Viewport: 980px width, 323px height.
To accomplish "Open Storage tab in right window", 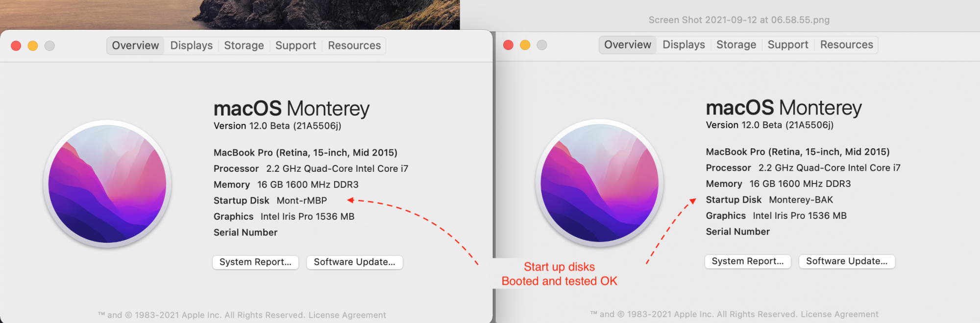I will [736, 45].
